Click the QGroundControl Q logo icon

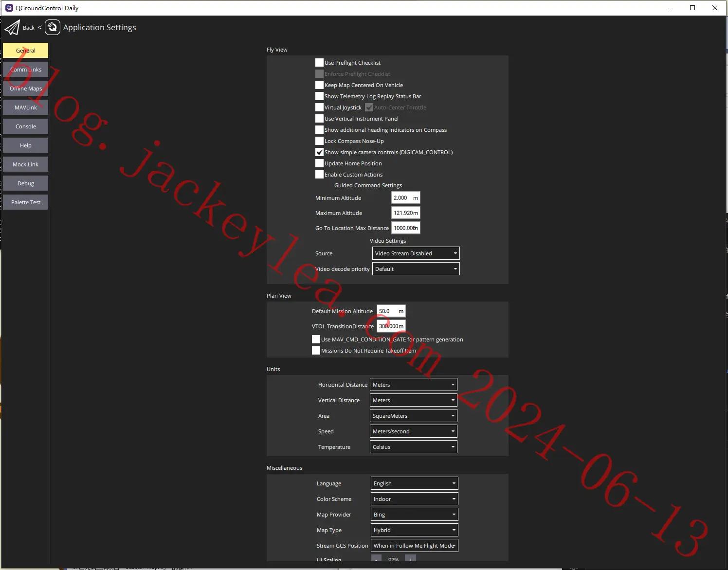[x=53, y=27]
